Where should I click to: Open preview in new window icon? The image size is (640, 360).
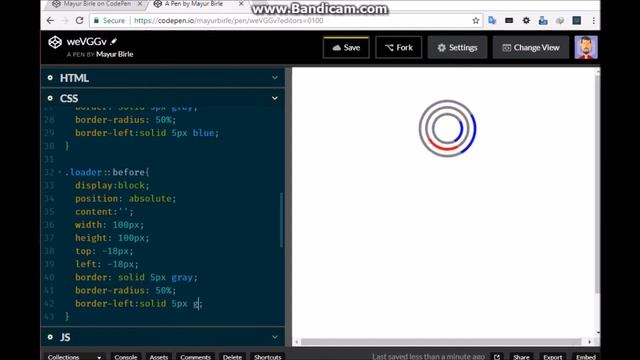point(497,357)
